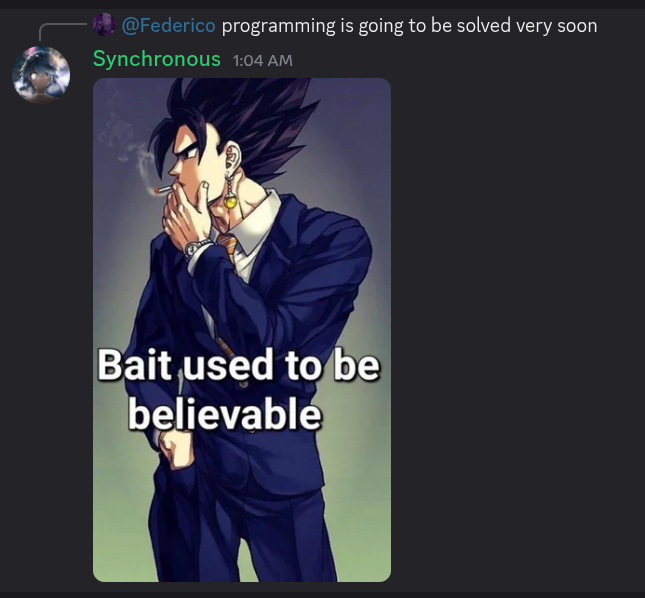This screenshot has height=598, width=645.
Task: Click the 1:04 AM message timestamp
Action: (x=262, y=61)
